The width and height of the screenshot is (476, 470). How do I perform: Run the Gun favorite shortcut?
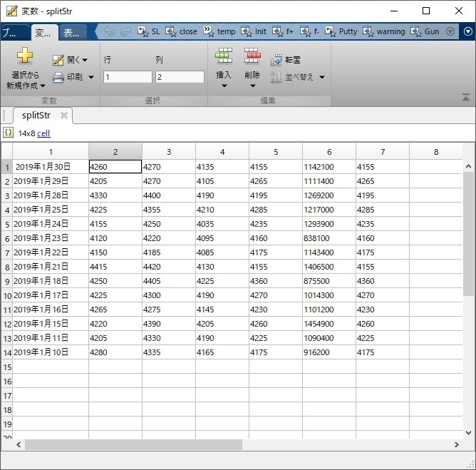[425, 31]
